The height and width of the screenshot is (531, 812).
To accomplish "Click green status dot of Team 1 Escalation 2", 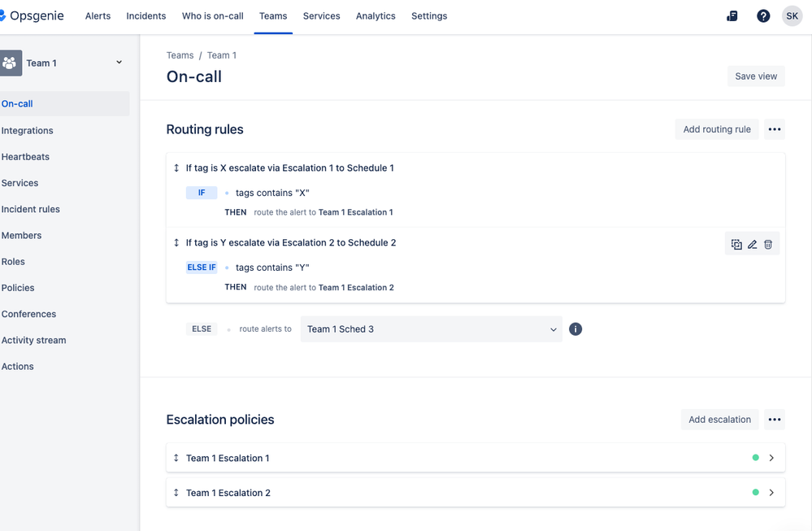I will (x=756, y=493).
